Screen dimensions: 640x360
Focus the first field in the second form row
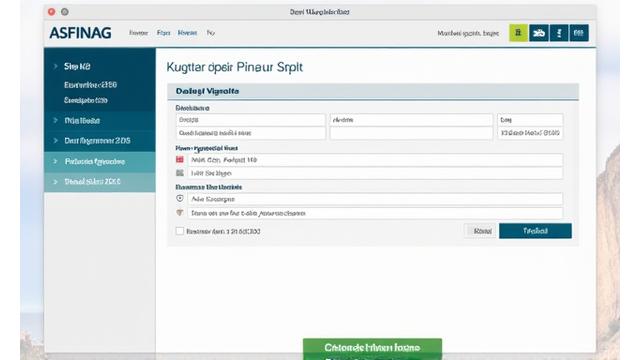(x=251, y=133)
